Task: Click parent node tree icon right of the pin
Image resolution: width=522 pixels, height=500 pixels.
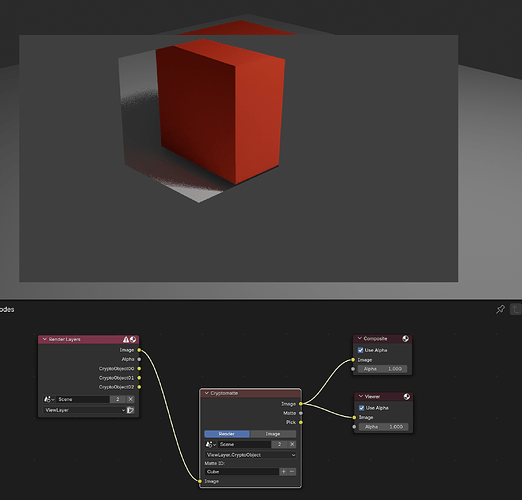Action: pyautogui.click(x=515, y=309)
